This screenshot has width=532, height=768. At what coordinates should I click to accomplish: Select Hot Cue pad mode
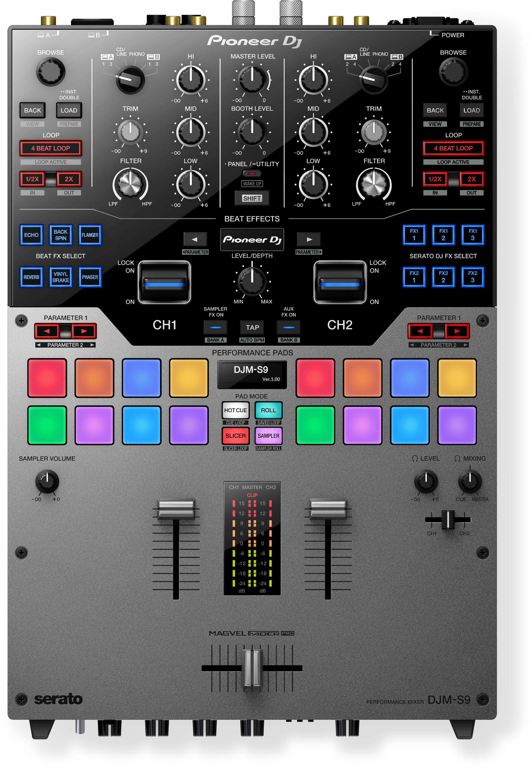[x=235, y=410]
